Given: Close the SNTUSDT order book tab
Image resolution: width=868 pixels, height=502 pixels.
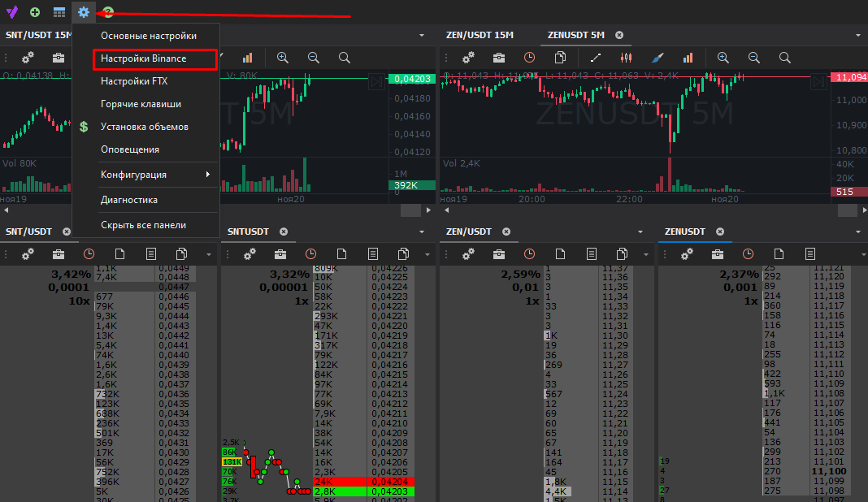Looking at the screenshot, I should pyautogui.click(x=284, y=232).
